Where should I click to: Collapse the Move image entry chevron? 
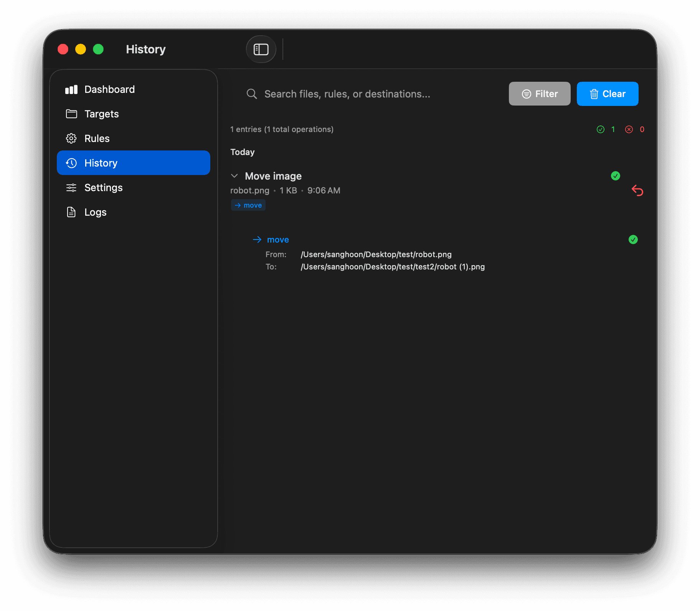(x=234, y=176)
